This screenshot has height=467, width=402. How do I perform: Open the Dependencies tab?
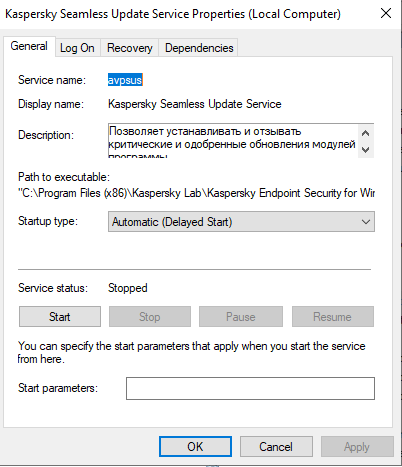199,48
